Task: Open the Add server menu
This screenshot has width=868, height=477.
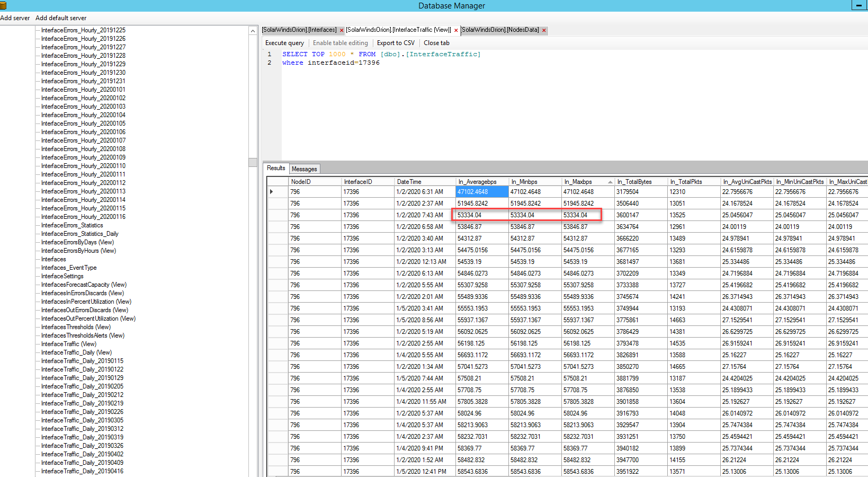Action: 15,18
